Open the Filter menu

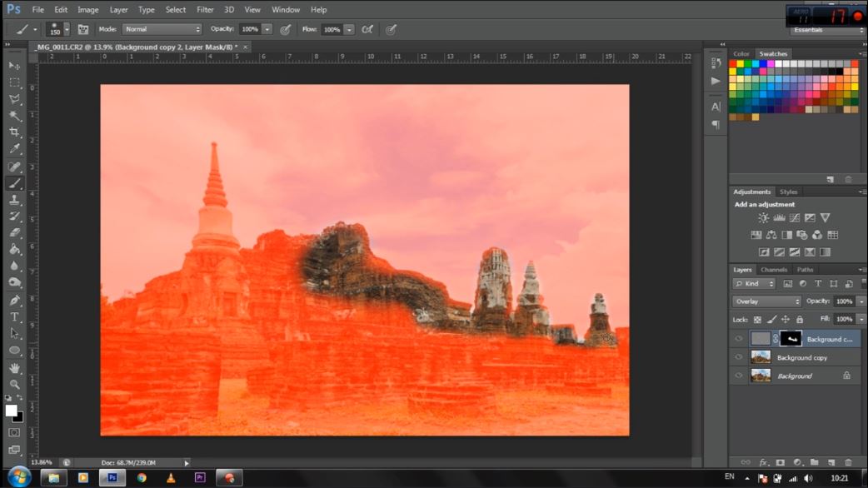pos(205,10)
